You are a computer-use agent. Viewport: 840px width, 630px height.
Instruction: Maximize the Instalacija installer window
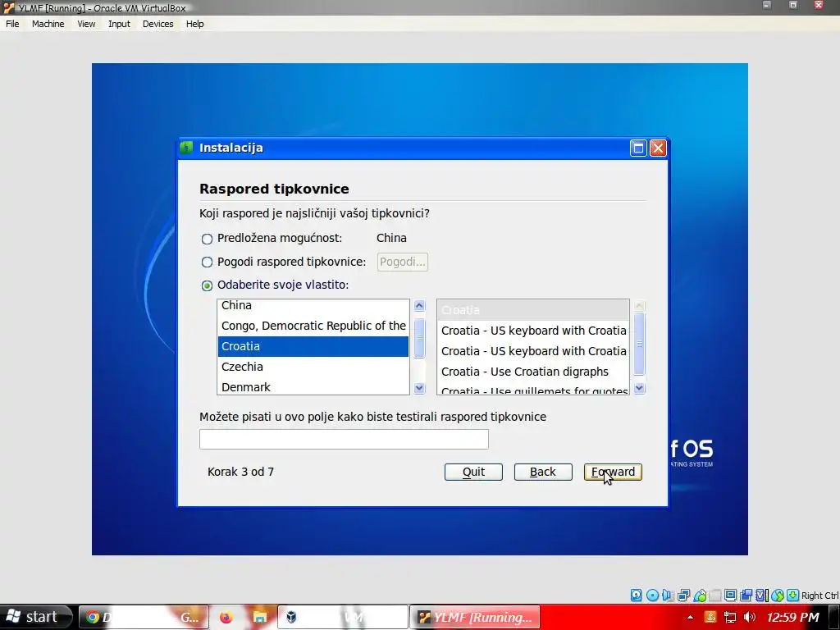(x=638, y=148)
